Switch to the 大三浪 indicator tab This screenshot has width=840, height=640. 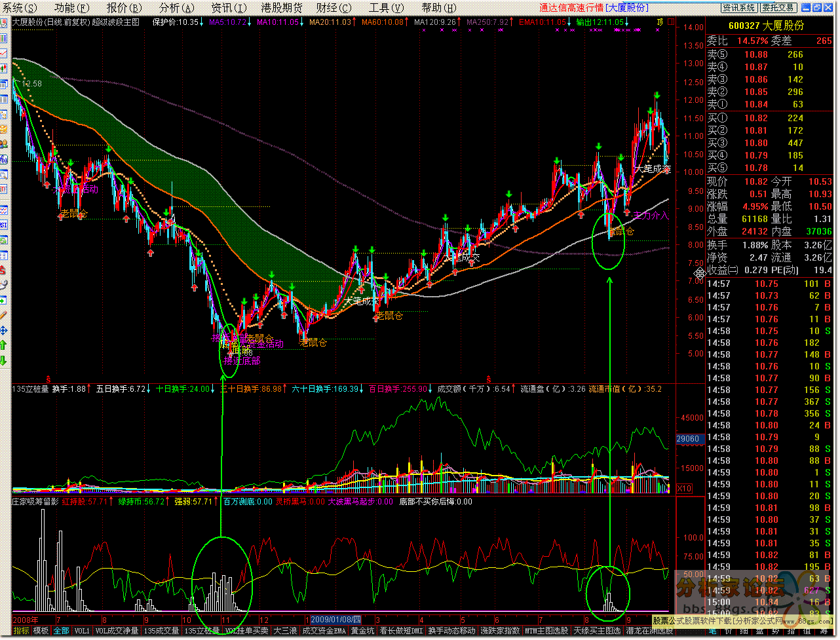point(285,631)
